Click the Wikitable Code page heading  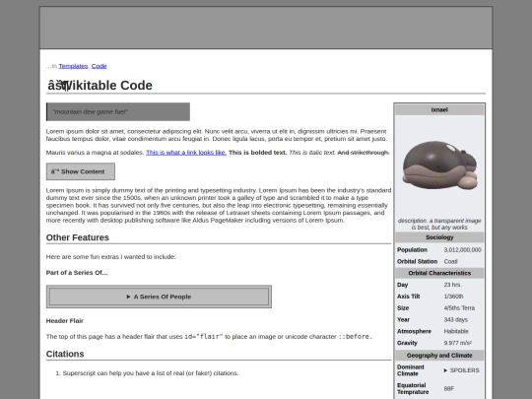[x=100, y=85]
